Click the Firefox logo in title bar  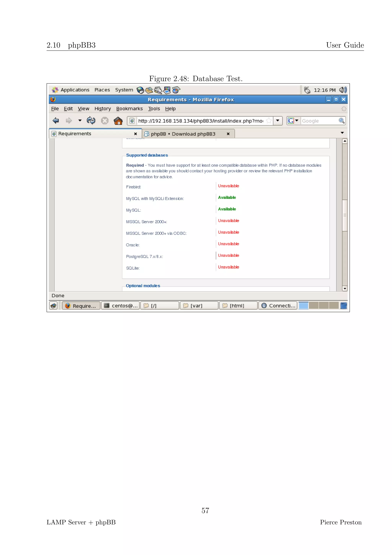tap(53, 99)
